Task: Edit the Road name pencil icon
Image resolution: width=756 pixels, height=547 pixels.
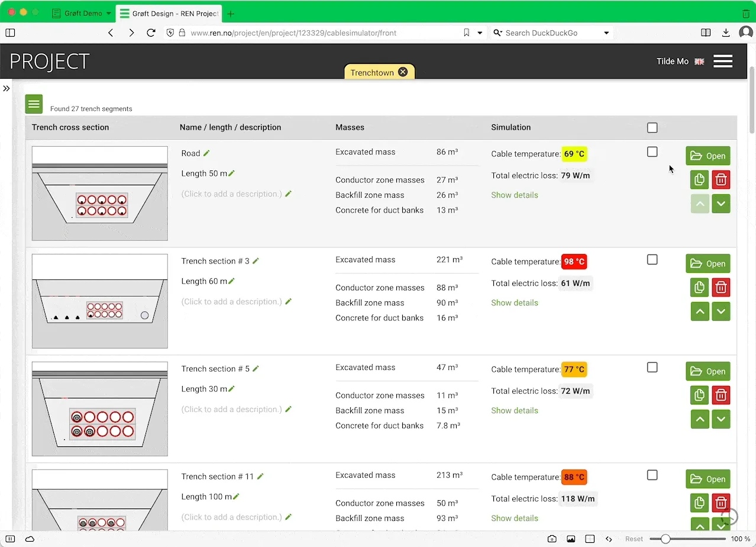Action: click(x=206, y=153)
